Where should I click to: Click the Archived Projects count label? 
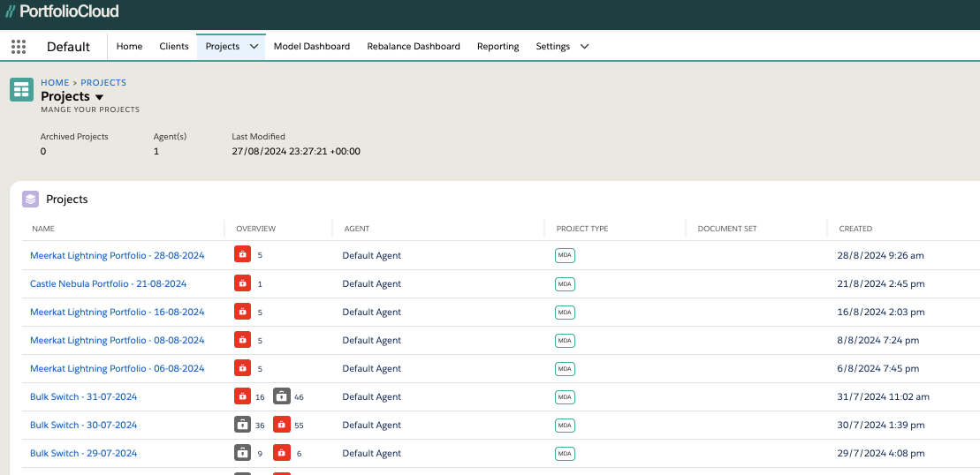coord(74,136)
